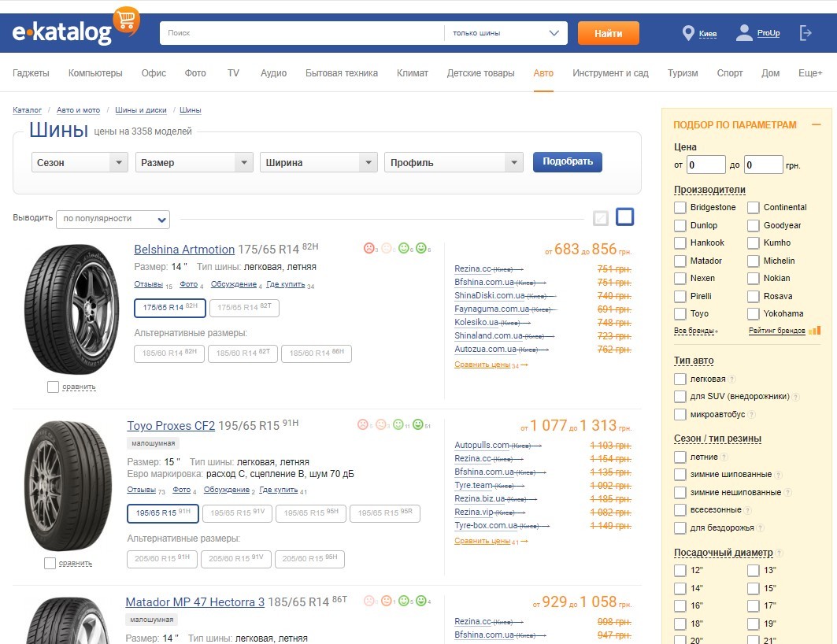Enable the летние season filter
The width and height of the screenshot is (837, 644).
[680, 457]
